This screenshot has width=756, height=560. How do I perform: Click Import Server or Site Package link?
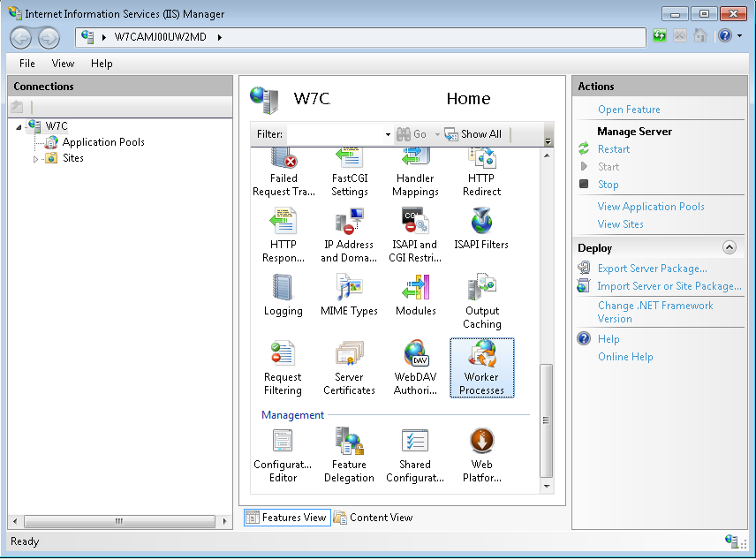click(669, 286)
